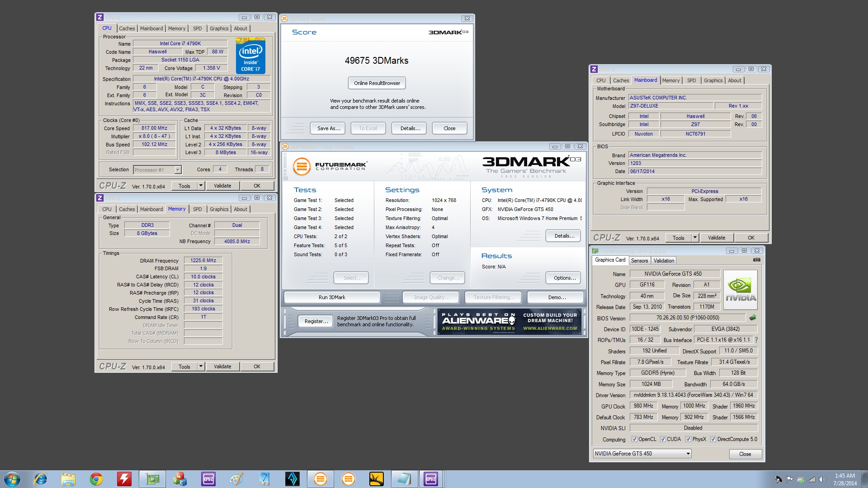Image resolution: width=868 pixels, height=488 pixels.
Task: Click the Intel Core i7 logo in CPU-Z
Action: pyautogui.click(x=250, y=56)
